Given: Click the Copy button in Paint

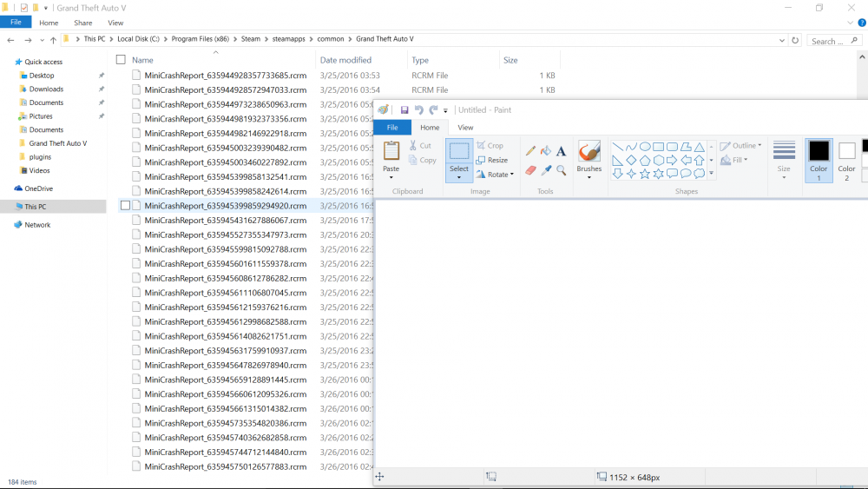Looking at the screenshot, I should click(x=423, y=160).
